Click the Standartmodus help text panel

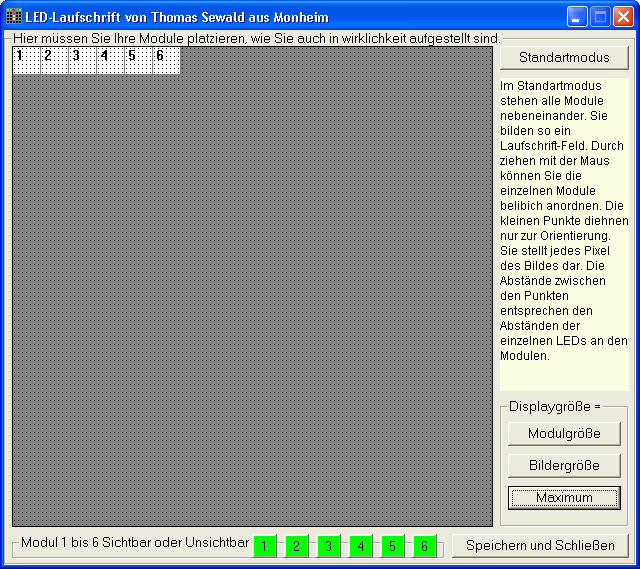(x=564, y=234)
